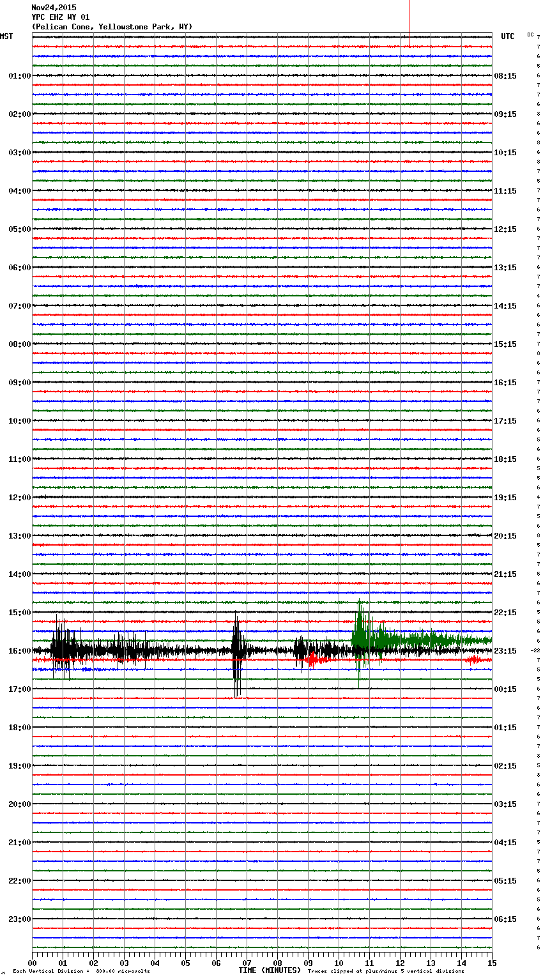
Task: Click the 02:15 UTC time label
Action: tap(505, 766)
